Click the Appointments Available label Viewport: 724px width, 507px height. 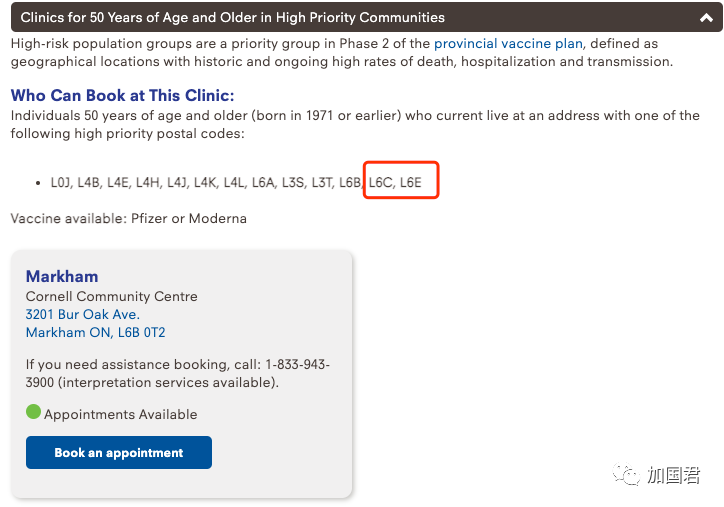point(121,414)
